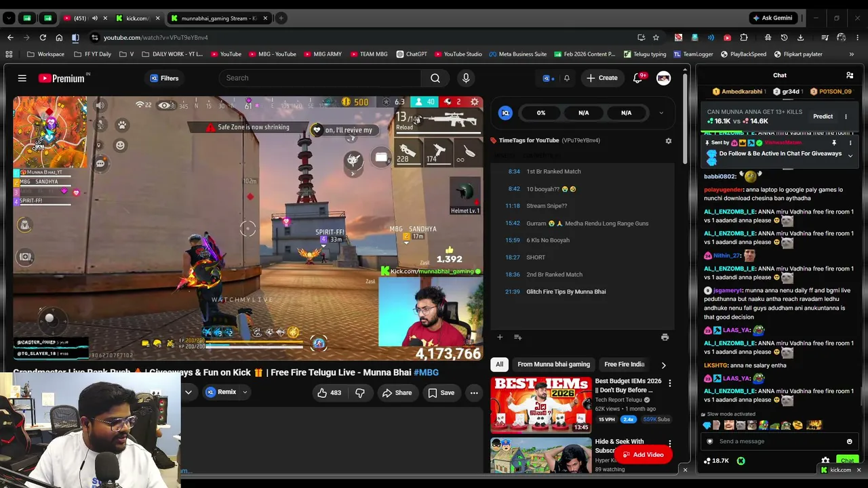The height and width of the screenshot is (488, 868).
Task: Save the video to a playlist
Action: click(x=441, y=392)
